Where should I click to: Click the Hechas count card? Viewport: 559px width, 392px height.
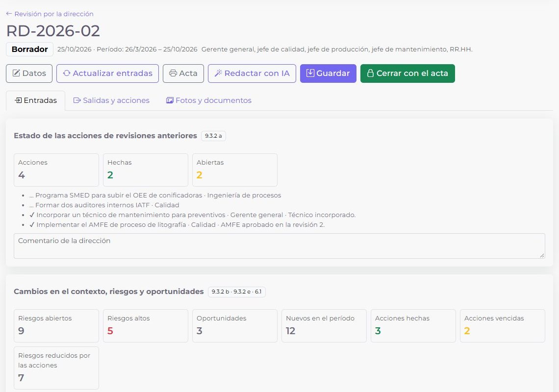tap(146, 170)
